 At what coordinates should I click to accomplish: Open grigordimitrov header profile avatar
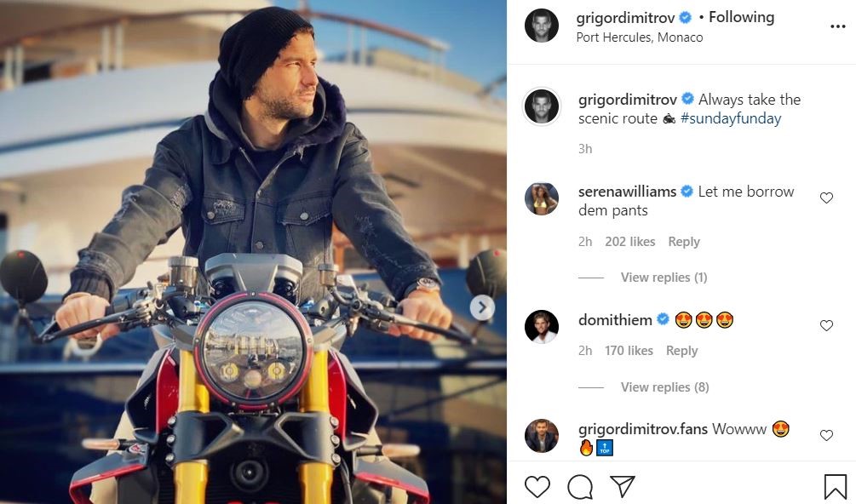click(542, 25)
